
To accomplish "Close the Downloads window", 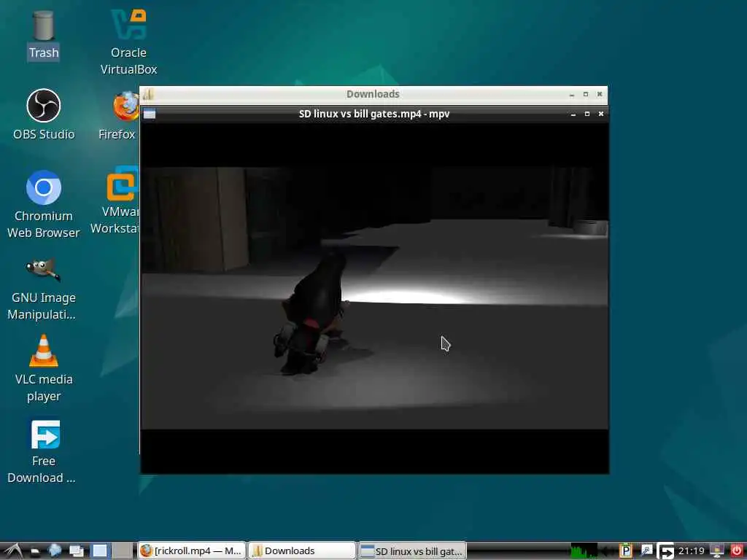I will (x=600, y=94).
